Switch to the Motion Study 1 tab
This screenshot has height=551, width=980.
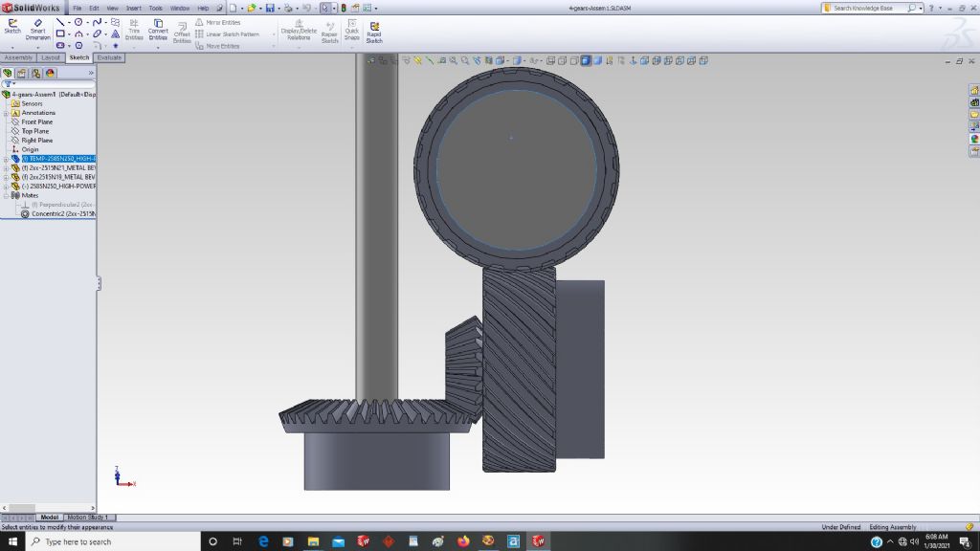tap(87, 518)
